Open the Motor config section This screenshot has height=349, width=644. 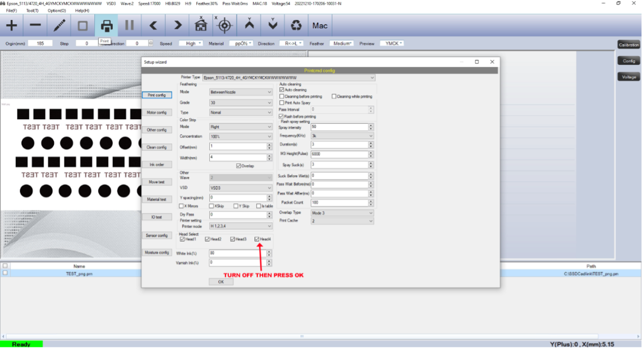157,112
